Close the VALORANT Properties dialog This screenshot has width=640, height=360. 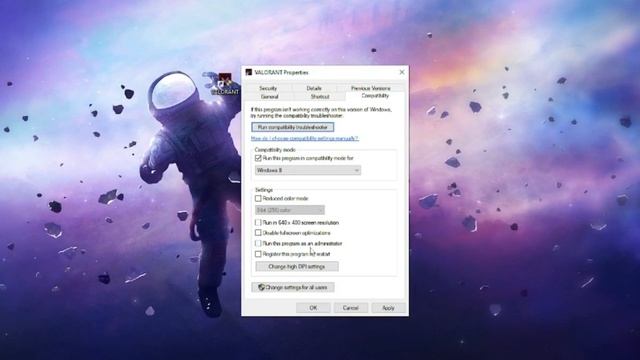tap(402, 72)
